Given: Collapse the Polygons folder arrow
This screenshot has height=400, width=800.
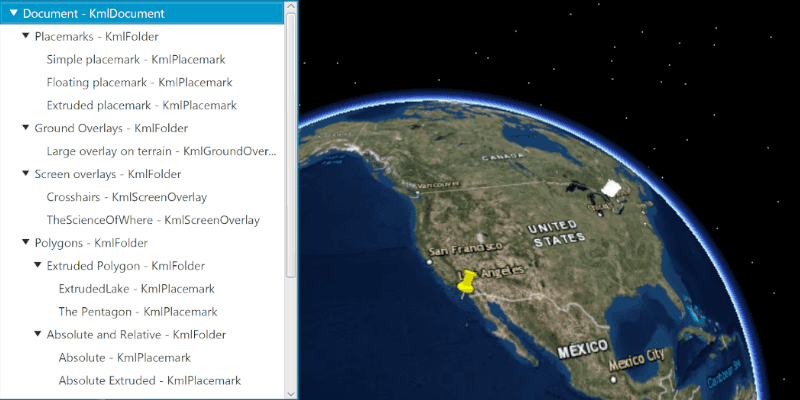Looking at the screenshot, I should 26,243.
